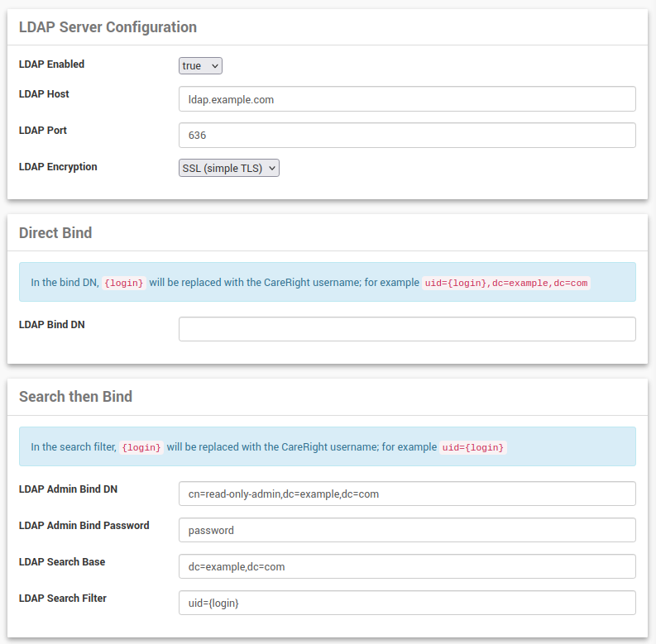This screenshot has width=656, height=644.
Task: Click the "LDAP Server Configuration" heading
Action: tap(108, 27)
